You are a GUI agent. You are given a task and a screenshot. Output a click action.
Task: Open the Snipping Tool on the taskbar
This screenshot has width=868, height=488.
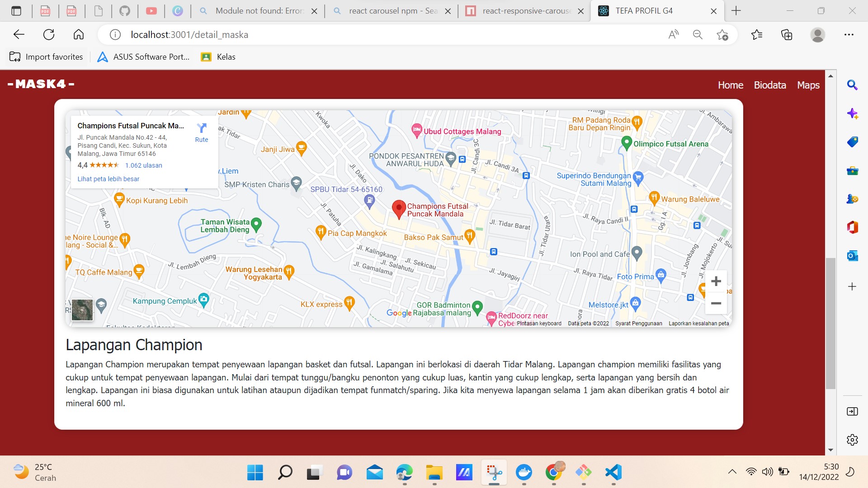click(494, 473)
